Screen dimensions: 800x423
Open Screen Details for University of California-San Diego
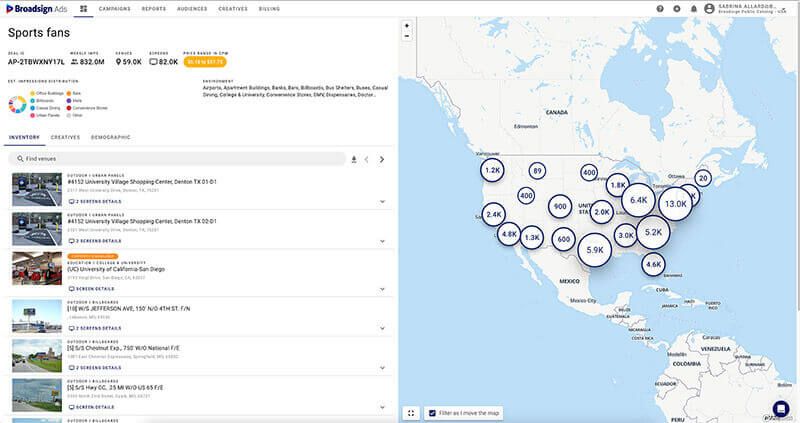92,289
